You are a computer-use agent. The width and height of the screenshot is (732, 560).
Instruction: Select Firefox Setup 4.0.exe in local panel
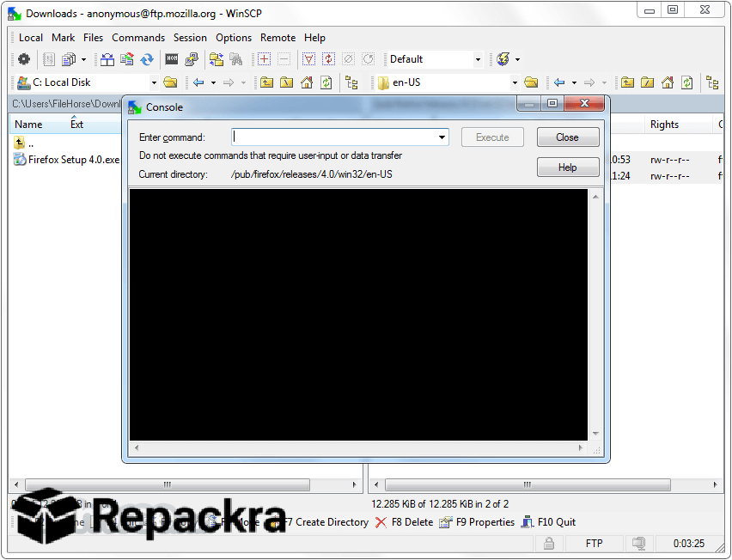pyautogui.click(x=67, y=160)
